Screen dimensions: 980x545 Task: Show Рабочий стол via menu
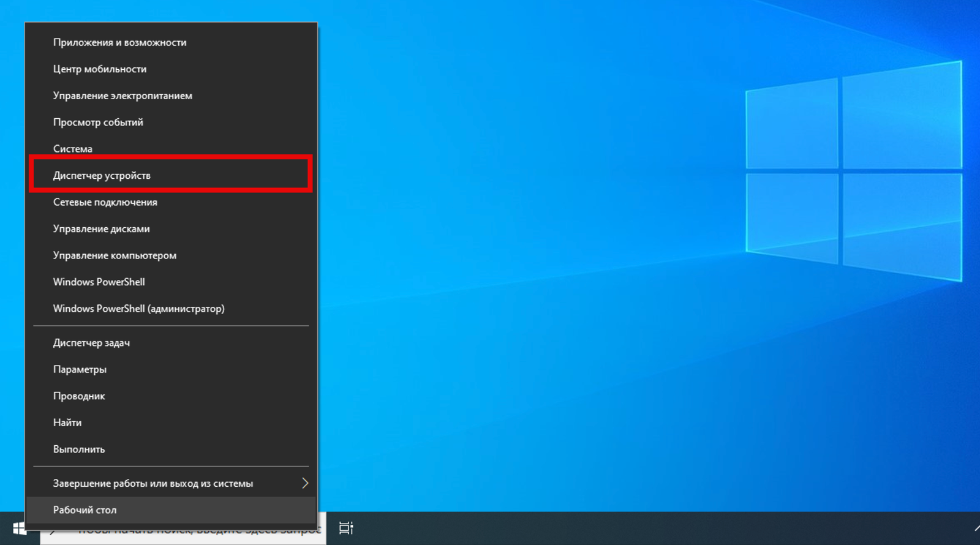click(x=171, y=510)
